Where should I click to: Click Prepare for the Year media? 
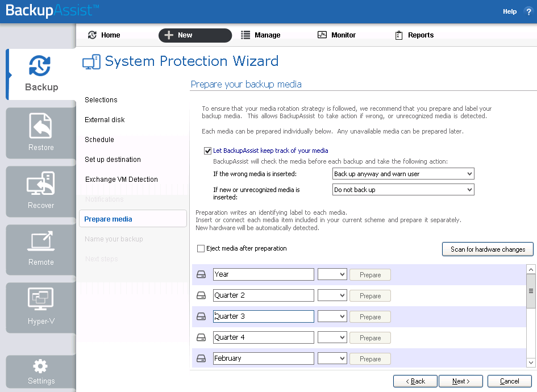point(370,275)
